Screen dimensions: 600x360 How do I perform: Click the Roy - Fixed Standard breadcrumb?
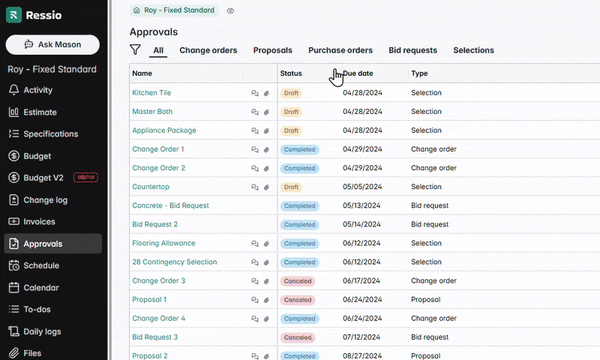(174, 10)
